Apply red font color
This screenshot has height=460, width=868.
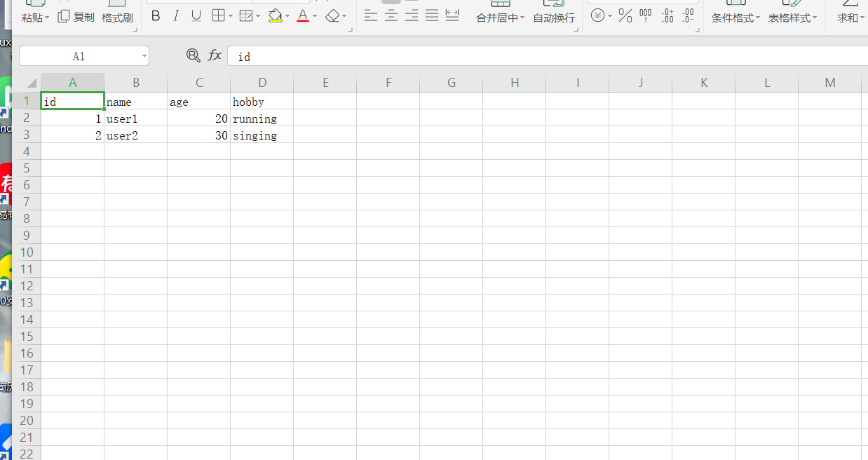point(303,15)
